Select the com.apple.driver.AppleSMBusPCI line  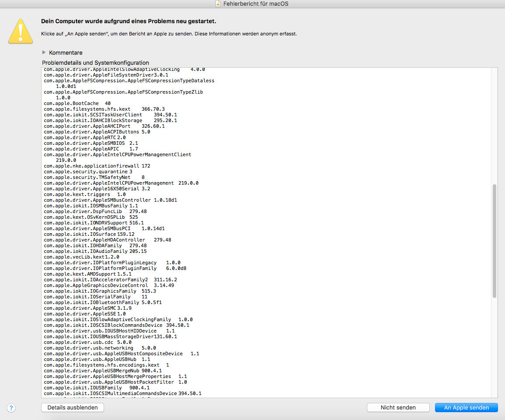[104, 228]
